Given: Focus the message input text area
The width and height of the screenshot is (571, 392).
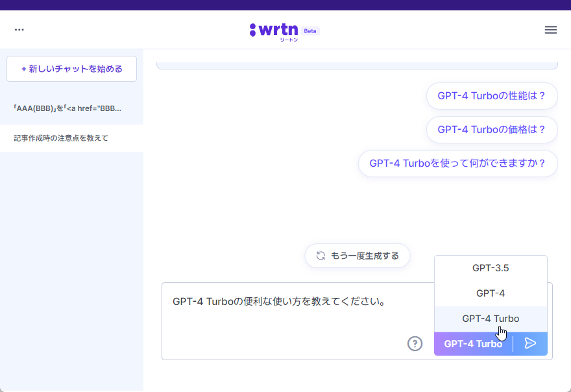Looking at the screenshot, I should (297, 321).
